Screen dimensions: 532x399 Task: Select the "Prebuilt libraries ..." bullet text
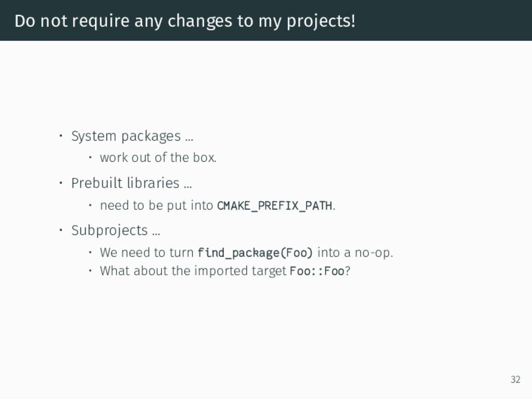[x=131, y=183]
